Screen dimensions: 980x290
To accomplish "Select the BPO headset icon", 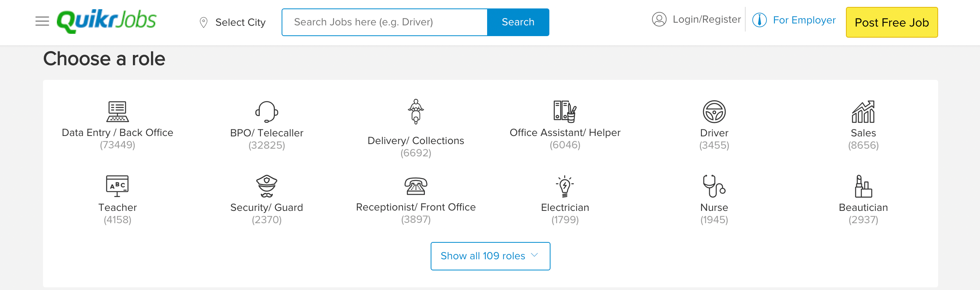I will click(267, 112).
